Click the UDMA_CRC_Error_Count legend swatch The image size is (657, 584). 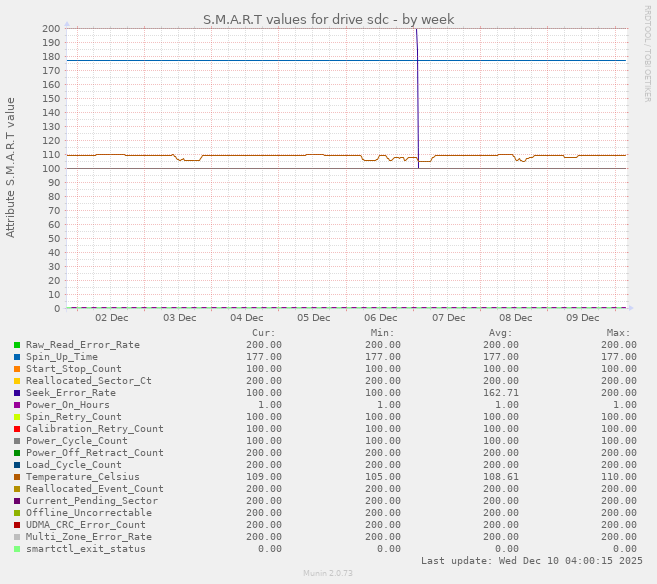pyautogui.click(x=17, y=525)
